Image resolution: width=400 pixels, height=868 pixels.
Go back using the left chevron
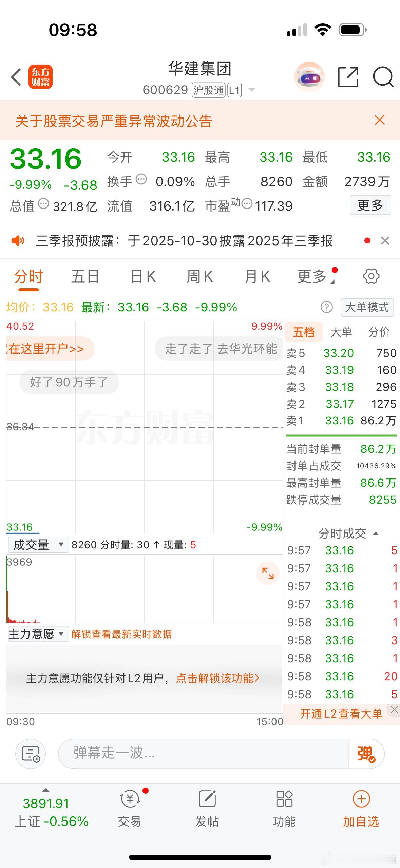pyautogui.click(x=16, y=77)
